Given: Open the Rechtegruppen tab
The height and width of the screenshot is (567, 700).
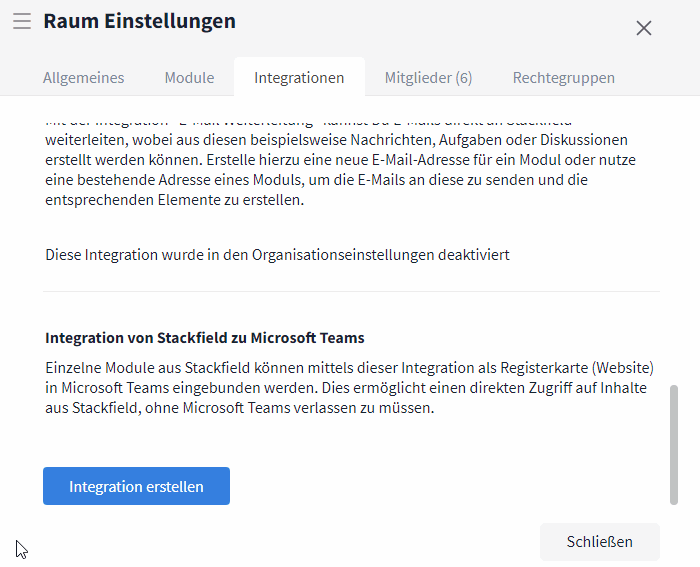Looking at the screenshot, I should (x=563, y=78).
